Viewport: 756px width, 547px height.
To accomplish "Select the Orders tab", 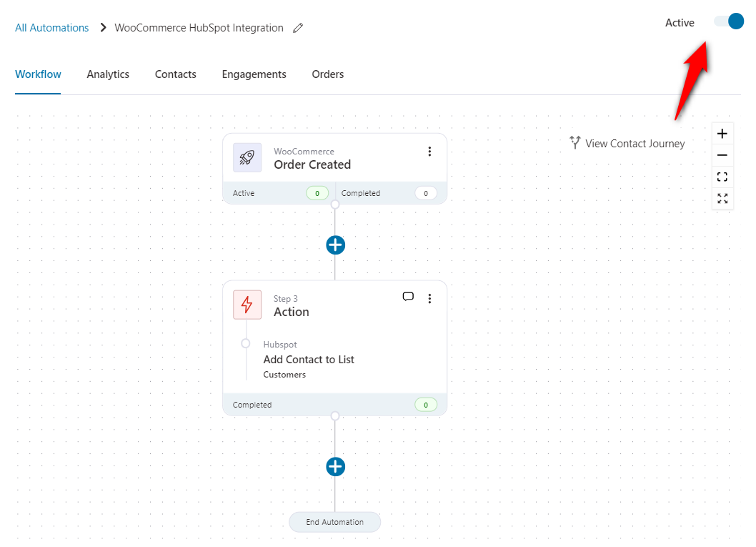I will [328, 74].
